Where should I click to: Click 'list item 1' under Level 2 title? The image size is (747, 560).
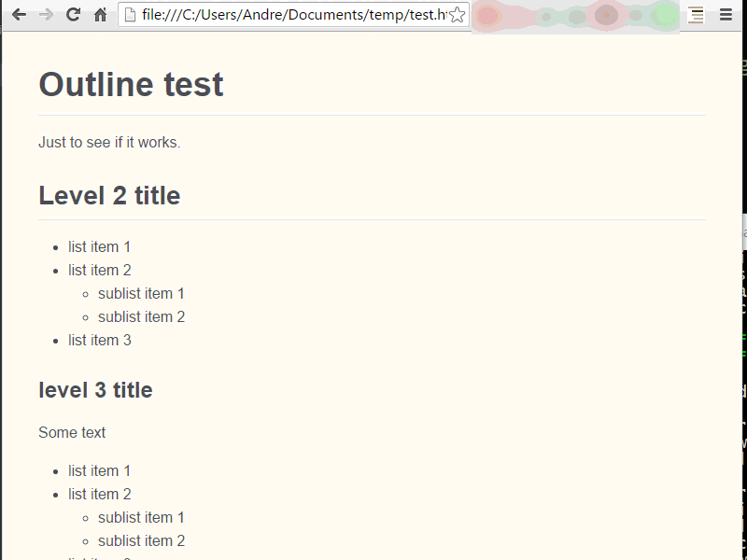pyautogui.click(x=99, y=246)
